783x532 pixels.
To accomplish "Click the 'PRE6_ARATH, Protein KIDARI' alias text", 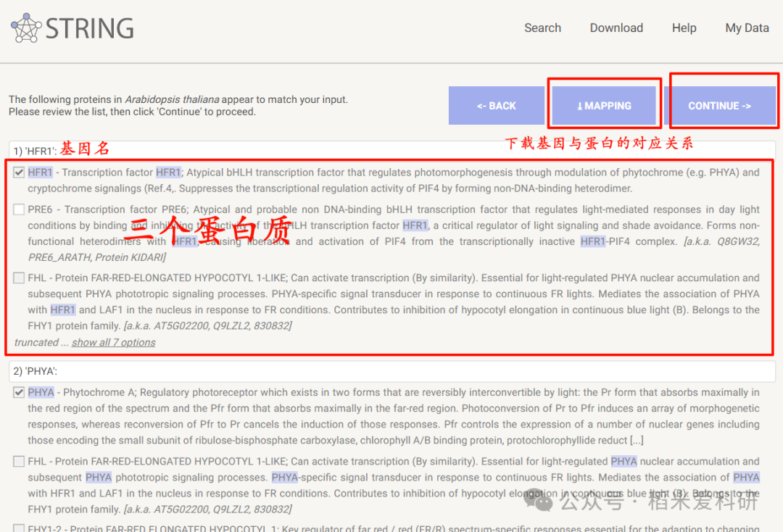I will coord(96,257).
